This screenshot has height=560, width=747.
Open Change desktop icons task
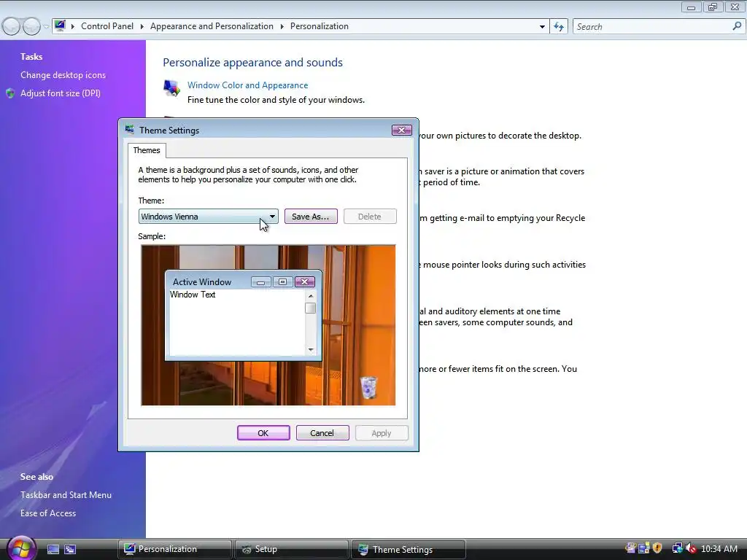(x=63, y=75)
